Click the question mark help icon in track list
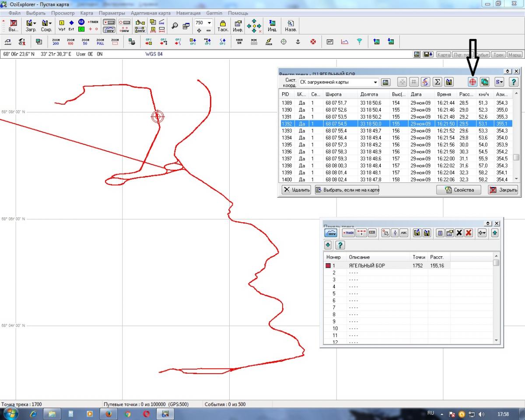This screenshot has width=525, height=420. 513,82
